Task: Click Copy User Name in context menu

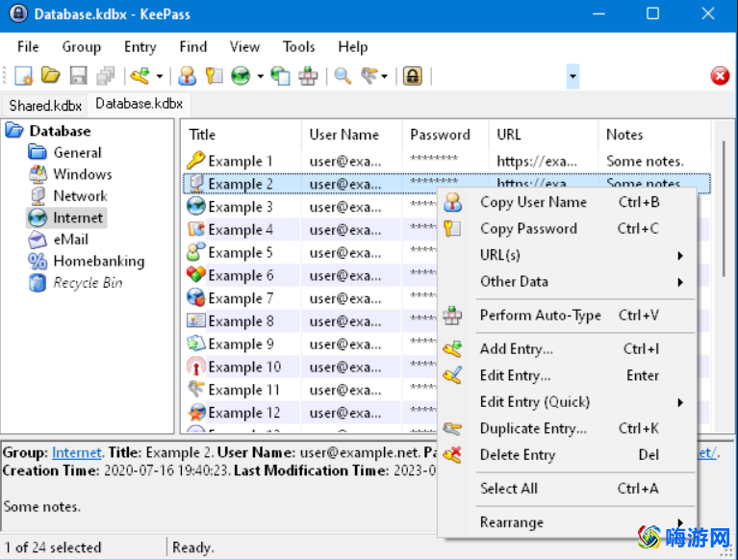Action: pyautogui.click(x=567, y=202)
